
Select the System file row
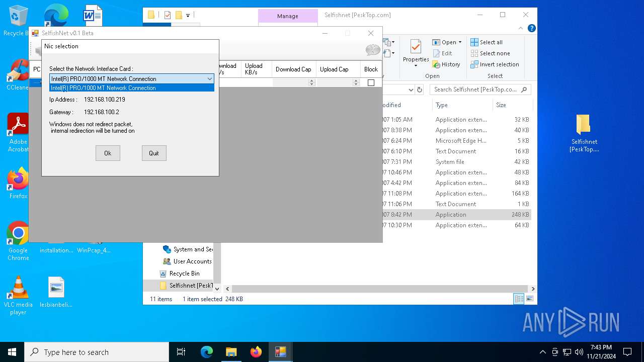(456, 162)
